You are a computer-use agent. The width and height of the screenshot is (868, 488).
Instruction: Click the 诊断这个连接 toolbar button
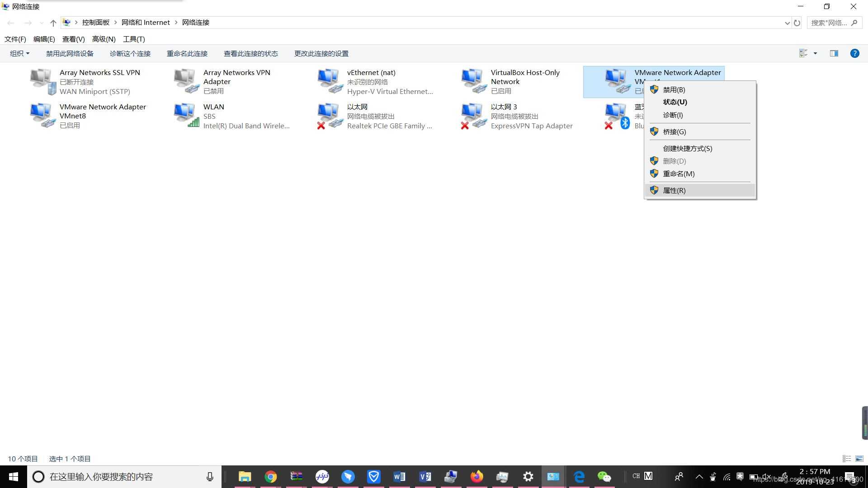pyautogui.click(x=130, y=53)
